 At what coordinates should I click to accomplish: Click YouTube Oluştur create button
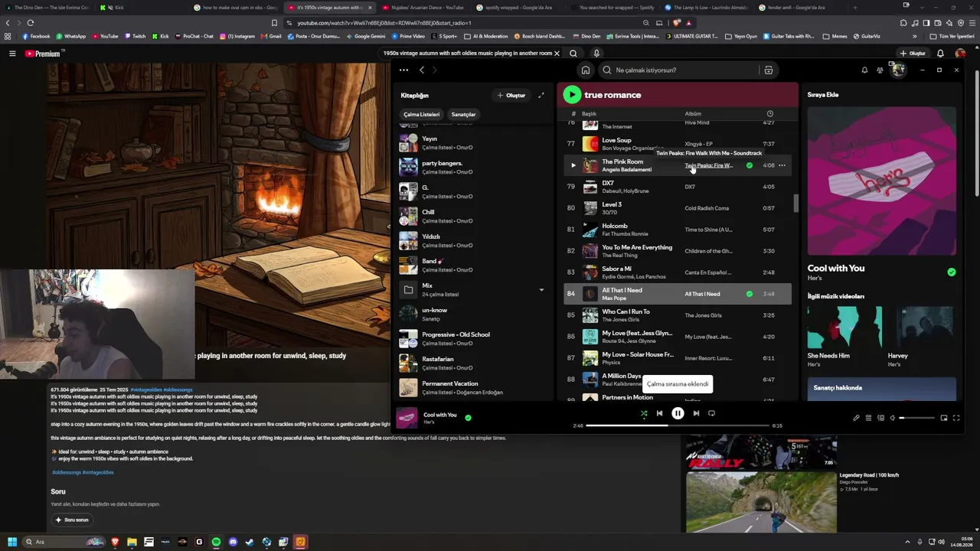tap(913, 54)
